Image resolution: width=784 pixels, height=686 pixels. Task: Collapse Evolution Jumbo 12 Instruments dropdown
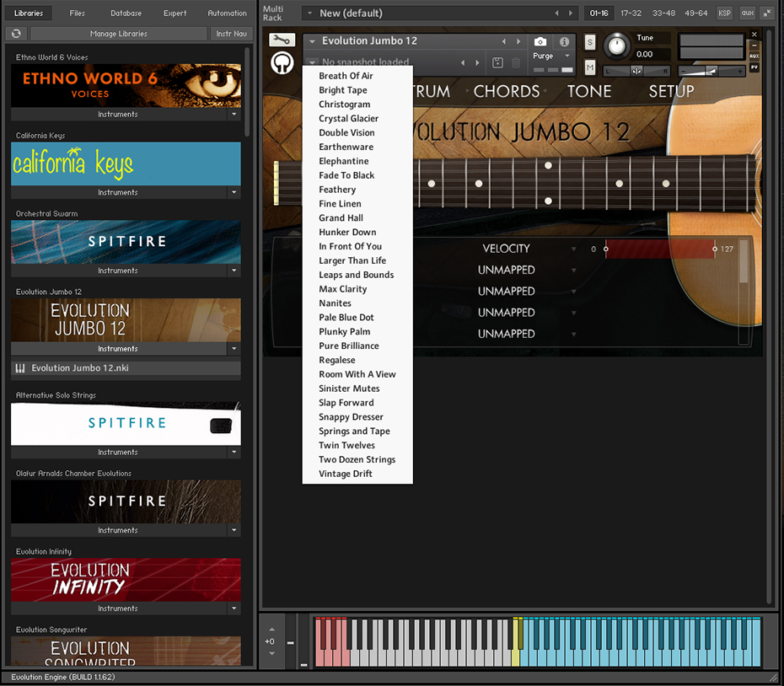[x=234, y=349]
